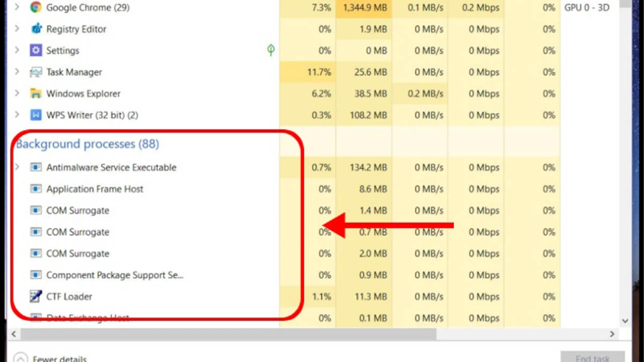Select the CTF Loader process name
Screen dimensions: 644x362
pyautogui.click(x=69, y=296)
